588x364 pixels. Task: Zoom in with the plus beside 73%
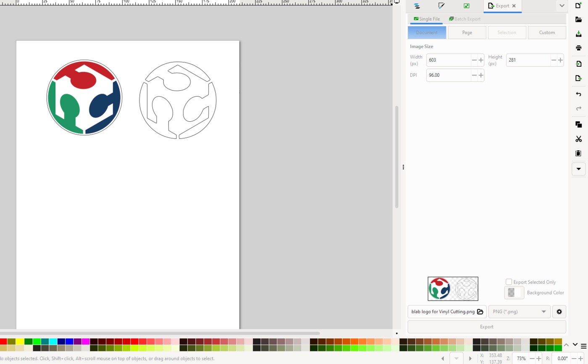[539, 359]
